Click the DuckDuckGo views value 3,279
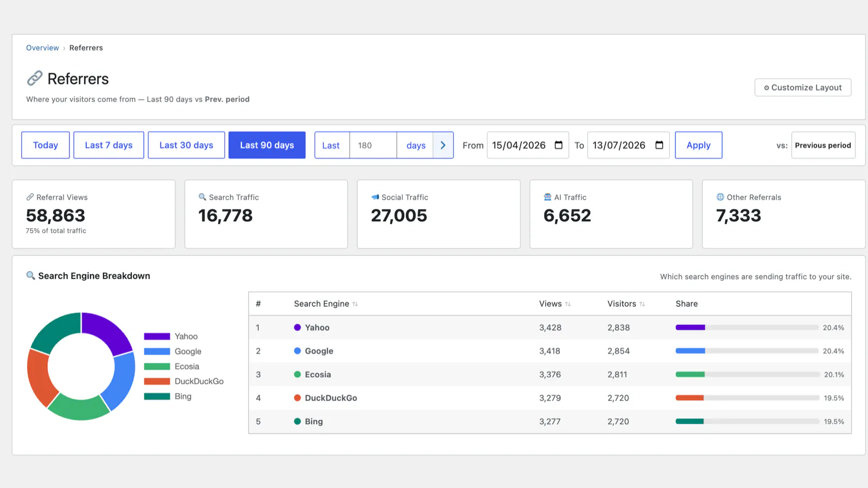The width and height of the screenshot is (868, 488). pyautogui.click(x=550, y=398)
